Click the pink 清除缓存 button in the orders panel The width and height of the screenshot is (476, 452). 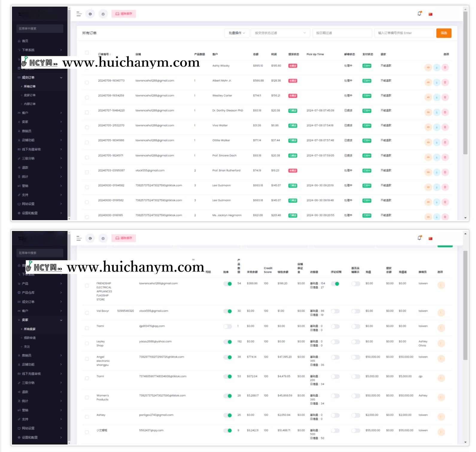tap(124, 14)
